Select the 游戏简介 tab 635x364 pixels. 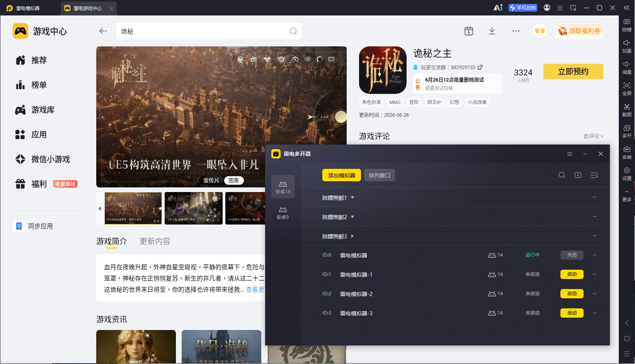[112, 241]
